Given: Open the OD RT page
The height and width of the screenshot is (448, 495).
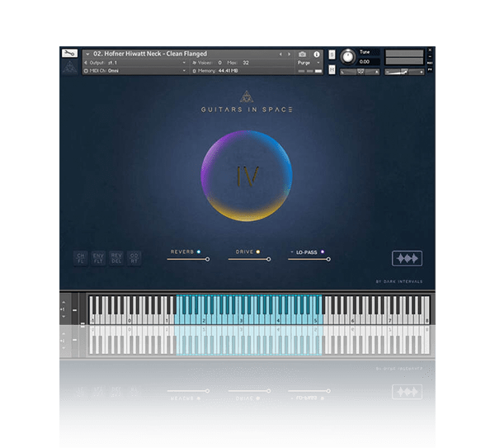Looking at the screenshot, I should [x=134, y=258].
